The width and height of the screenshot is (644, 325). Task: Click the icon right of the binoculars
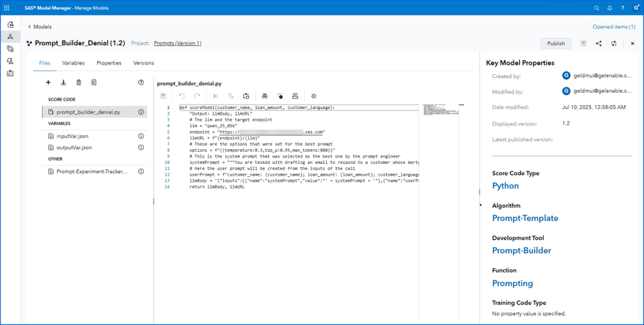(280, 96)
